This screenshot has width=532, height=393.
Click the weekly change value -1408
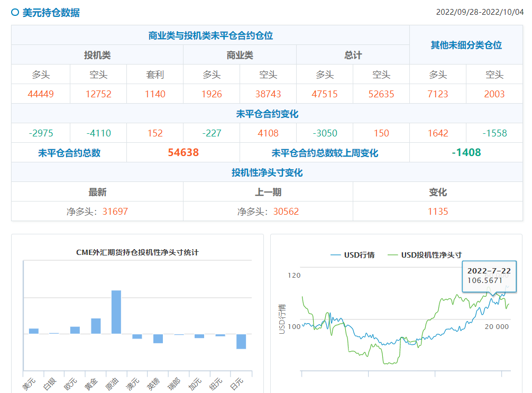[466, 153]
